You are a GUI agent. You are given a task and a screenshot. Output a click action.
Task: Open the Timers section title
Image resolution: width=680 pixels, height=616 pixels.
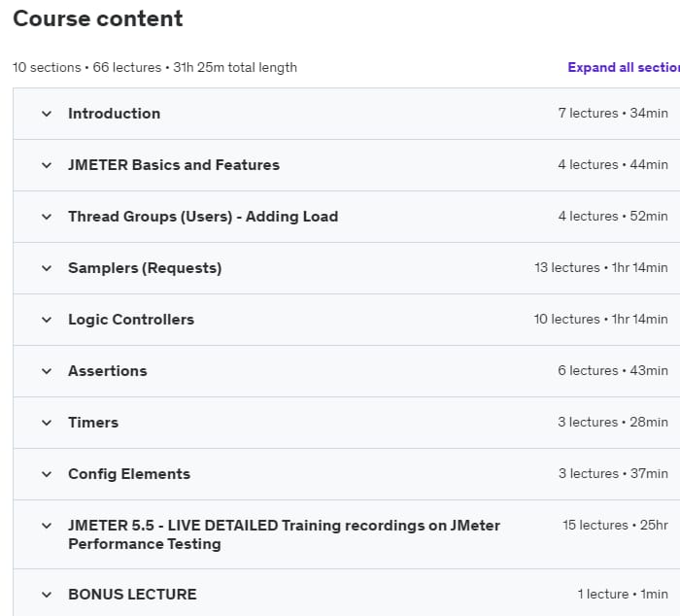(x=93, y=423)
